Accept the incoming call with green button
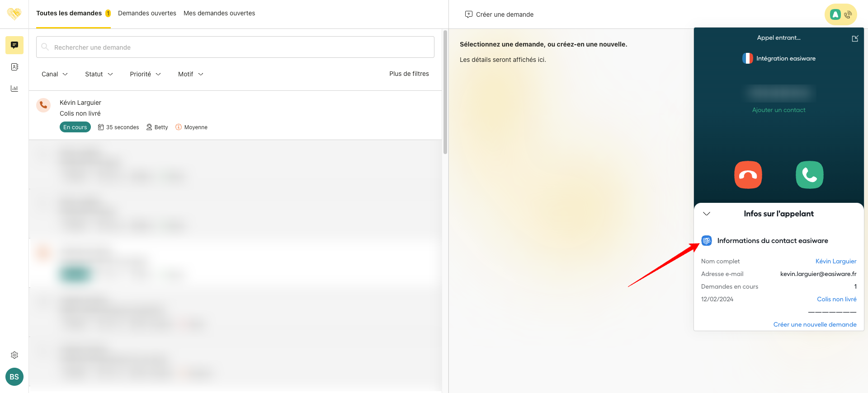Screen dimensions: 868x393 click(x=809, y=175)
